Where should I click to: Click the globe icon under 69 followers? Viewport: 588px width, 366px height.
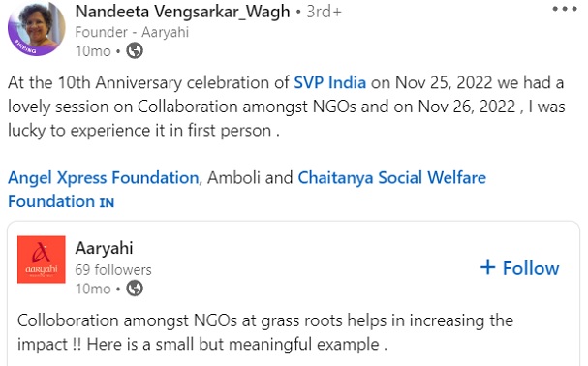135,289
